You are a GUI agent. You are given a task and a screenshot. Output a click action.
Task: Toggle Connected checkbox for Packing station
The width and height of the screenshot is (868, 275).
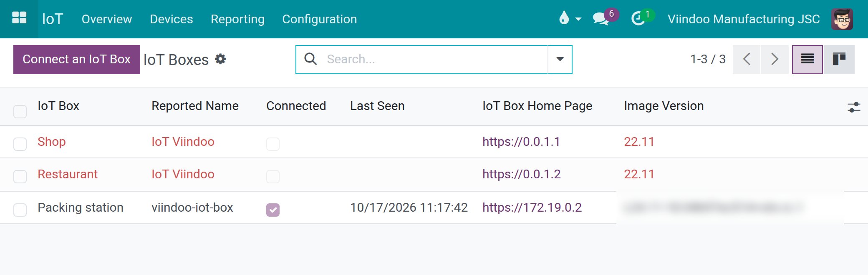point(273,210)
